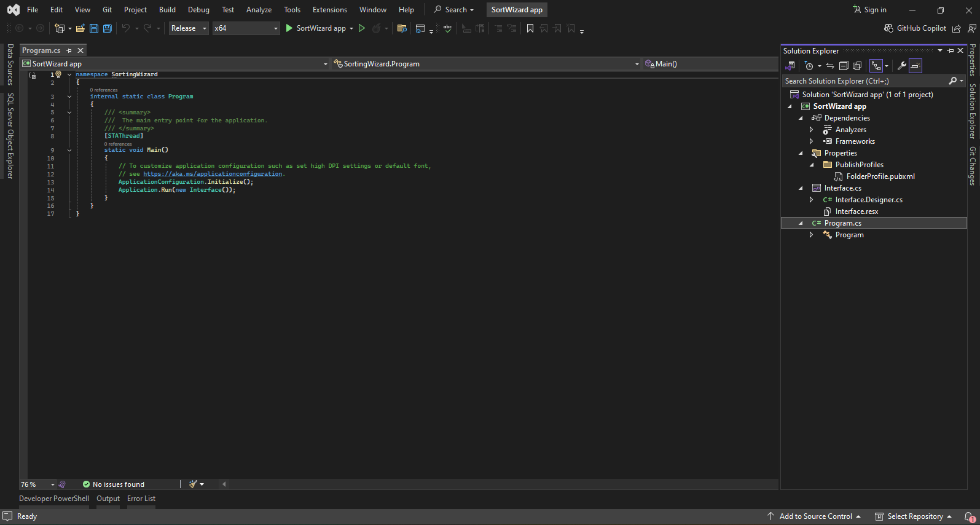This screenshot has width=980, height=525.
Task: Click the Save All icon
Action: click(x=107, y=28)
